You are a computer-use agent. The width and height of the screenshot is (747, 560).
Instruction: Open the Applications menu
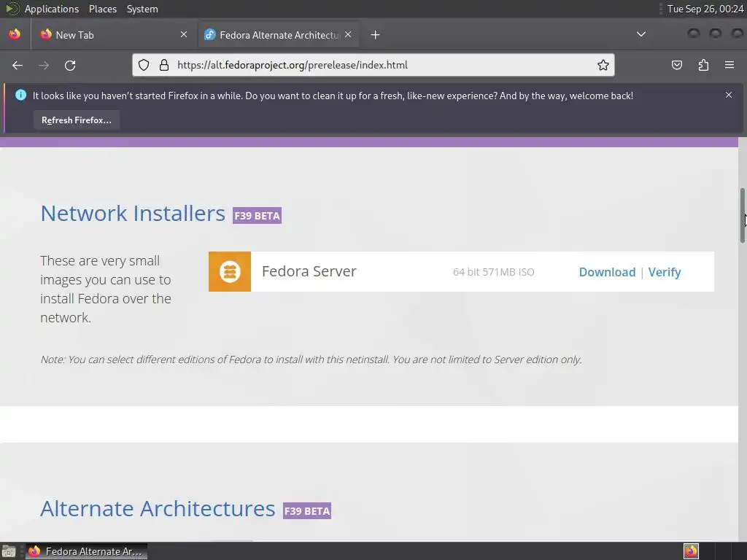tap(52, 9)
